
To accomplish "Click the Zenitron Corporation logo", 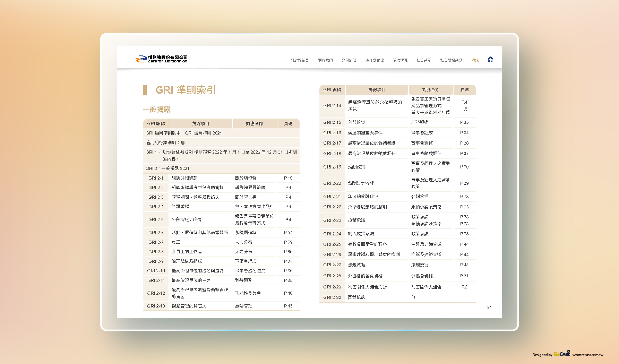I will point(161,59).
